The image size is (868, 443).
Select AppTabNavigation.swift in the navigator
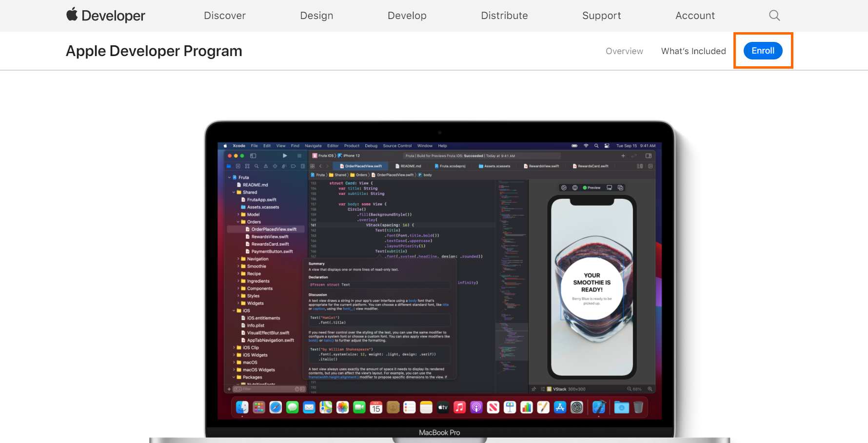[267, 340]
